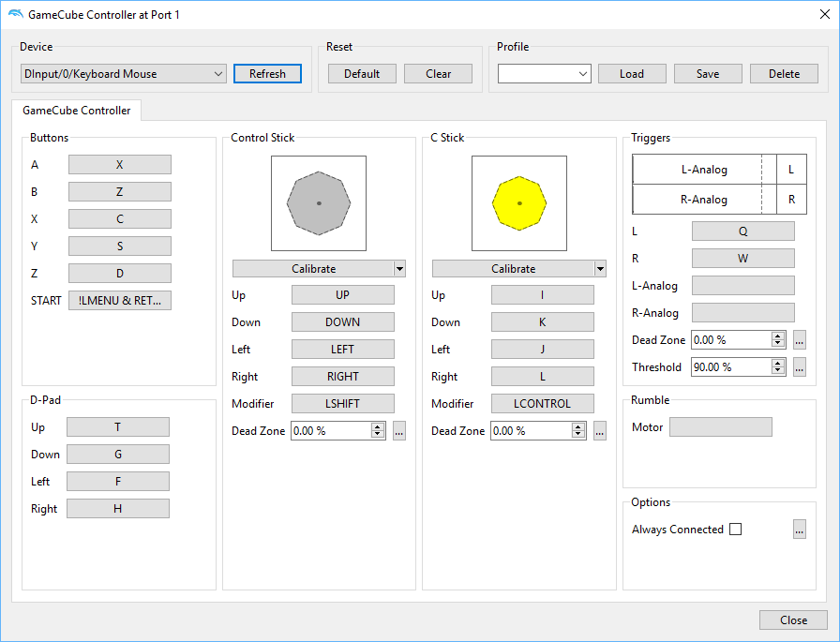Reset mappings with the Default button

362,74
